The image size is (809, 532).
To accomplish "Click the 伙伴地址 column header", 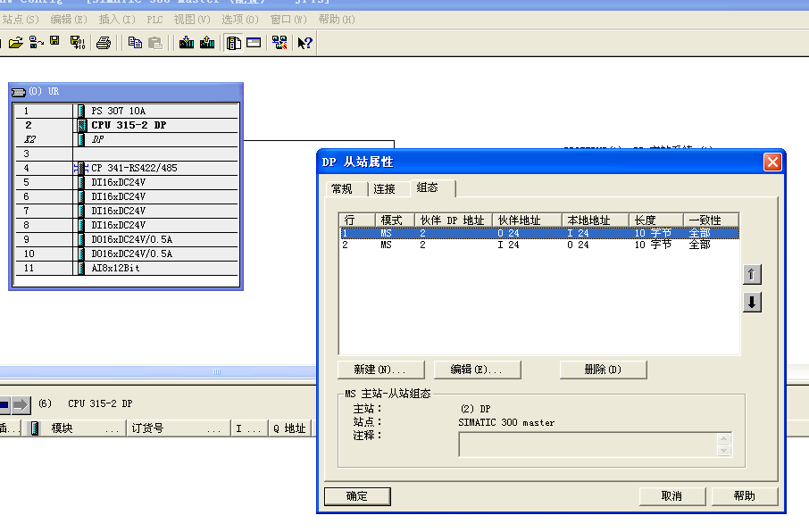I will (x=527, y=220).
